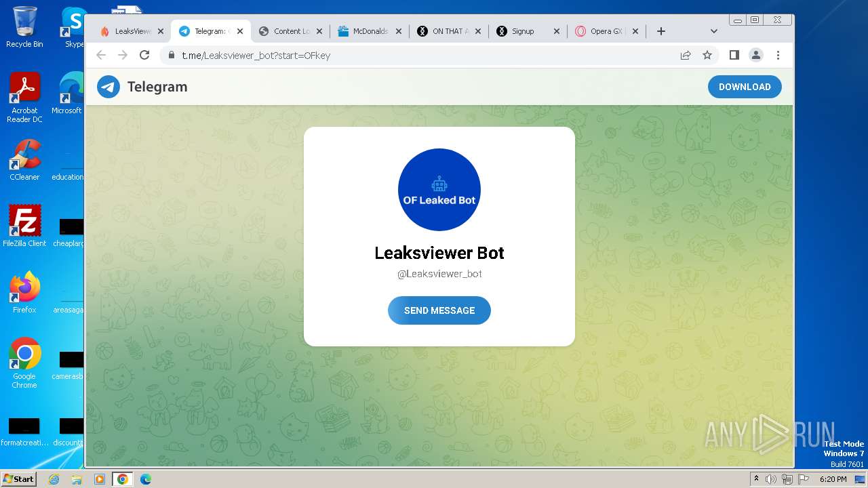Open Windows Media Player from taskbar
The height and width of the screenshot is (488, 868).
100,479
